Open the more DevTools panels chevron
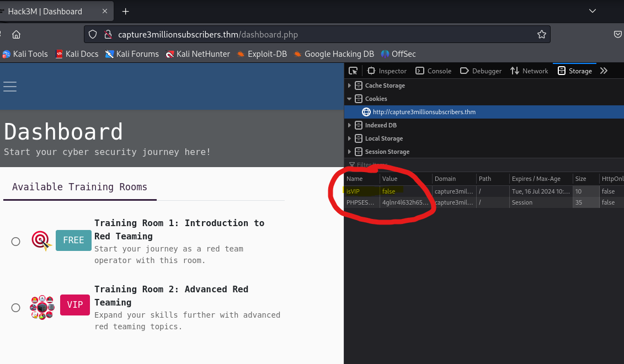The width and height of the screenshot is (624, 364). [x=603, y=71]
